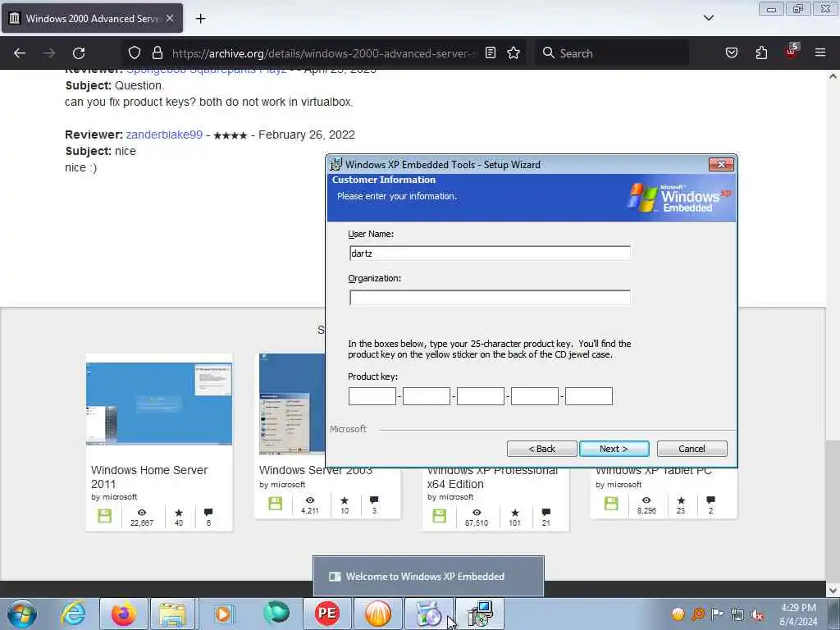Click the User Name field containing dartz
Screen dimensions: 840x630
pyautogui.click(x=490, y=253)
